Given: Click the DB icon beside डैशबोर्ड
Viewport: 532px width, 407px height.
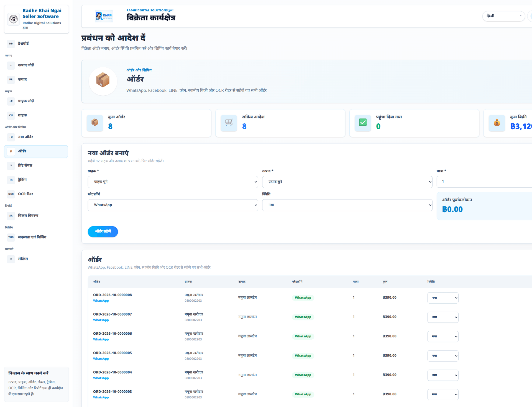Looking at the screenshot, I should tap(11, 44).
